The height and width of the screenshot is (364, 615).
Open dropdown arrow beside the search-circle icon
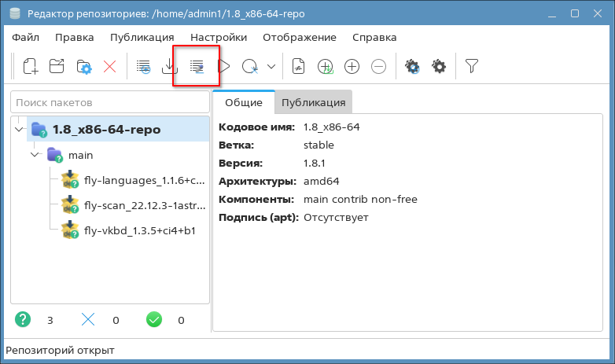271,67
